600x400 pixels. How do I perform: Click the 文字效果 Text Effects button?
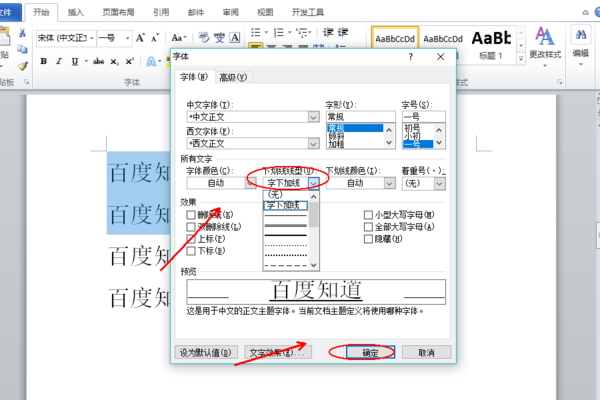point(278,353)
